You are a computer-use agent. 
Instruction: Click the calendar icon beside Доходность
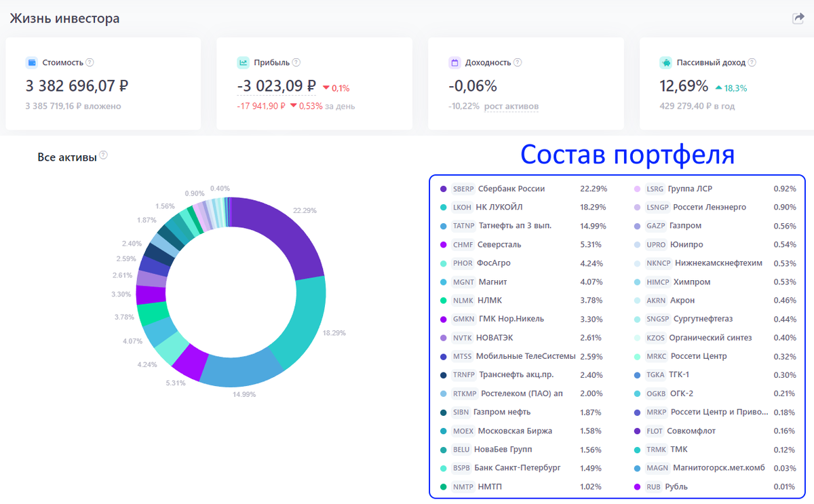[x=454, y=62]
